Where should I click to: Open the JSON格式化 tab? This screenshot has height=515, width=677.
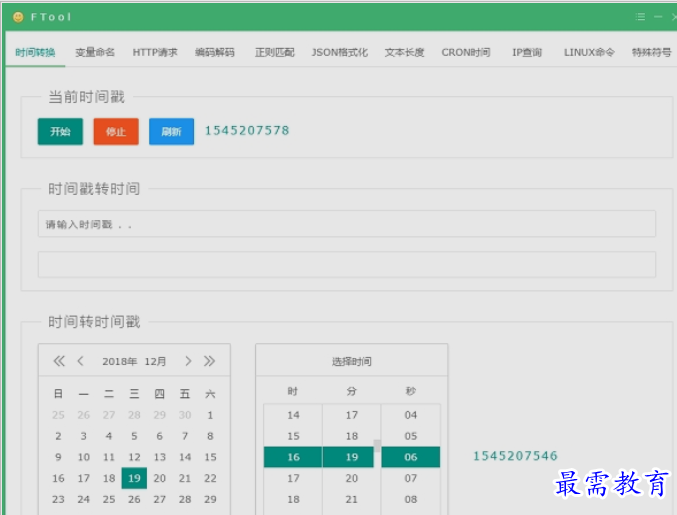(x=339, y=52)
